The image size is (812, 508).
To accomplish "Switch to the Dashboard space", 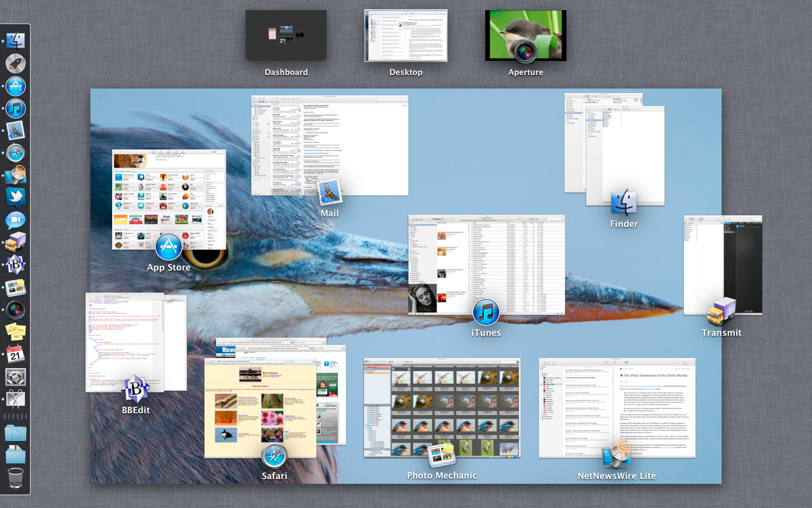I will [x=286, y=36].
